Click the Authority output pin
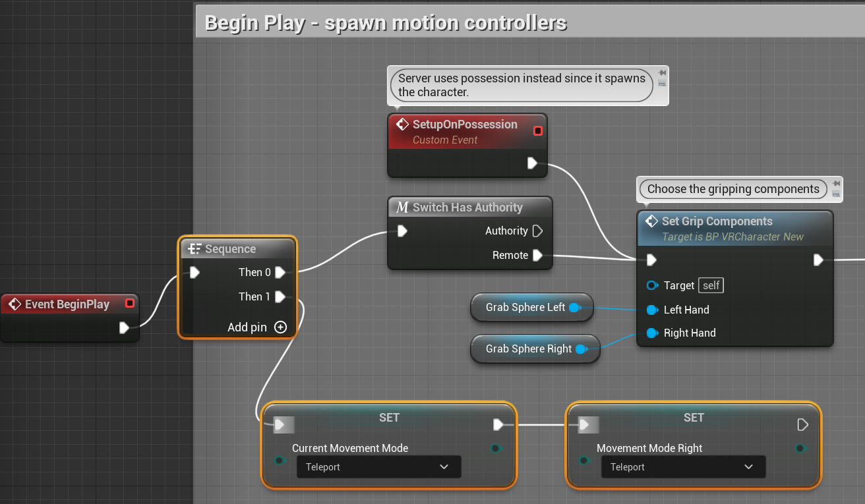Image resolution: width=865 pixels, height=504 pixels. click(x=537, y=231)
